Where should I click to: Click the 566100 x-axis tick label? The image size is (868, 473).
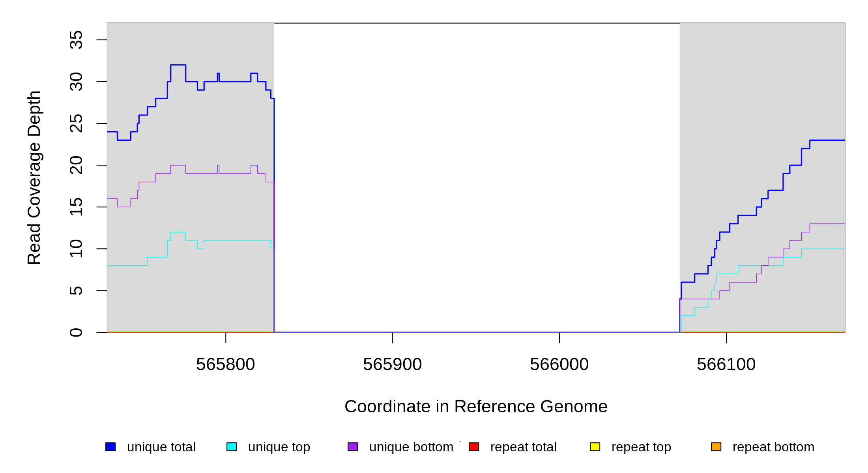coord(726,365)
